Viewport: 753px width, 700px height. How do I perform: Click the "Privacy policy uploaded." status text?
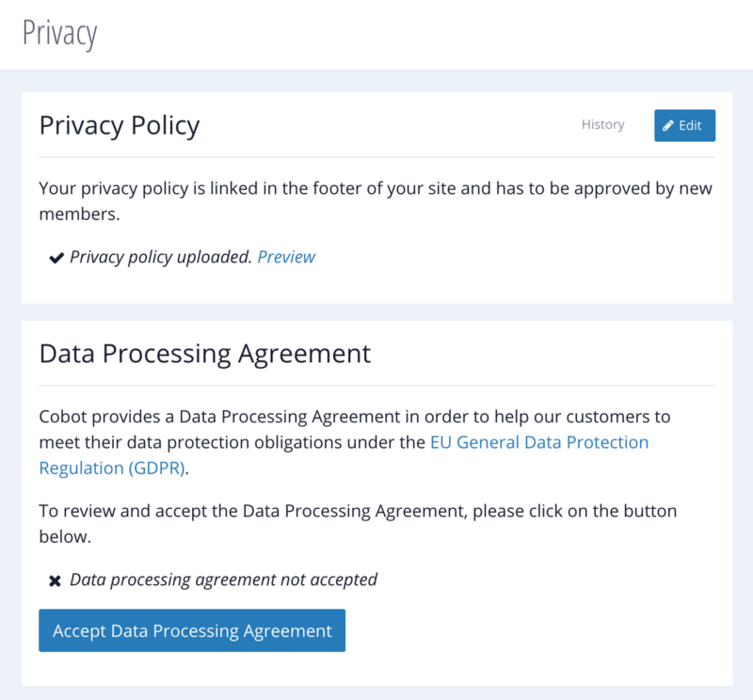(x=161, y=257)
